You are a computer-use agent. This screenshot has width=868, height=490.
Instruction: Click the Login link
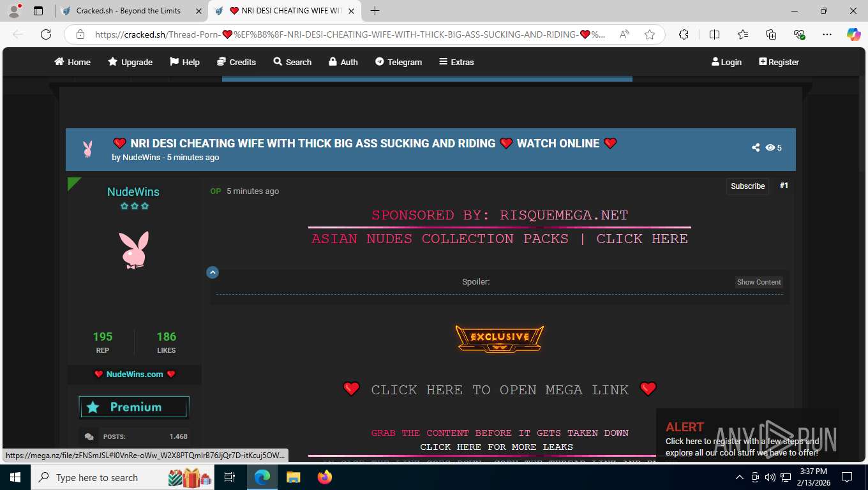pyautogui.click(x=726, y=62)
